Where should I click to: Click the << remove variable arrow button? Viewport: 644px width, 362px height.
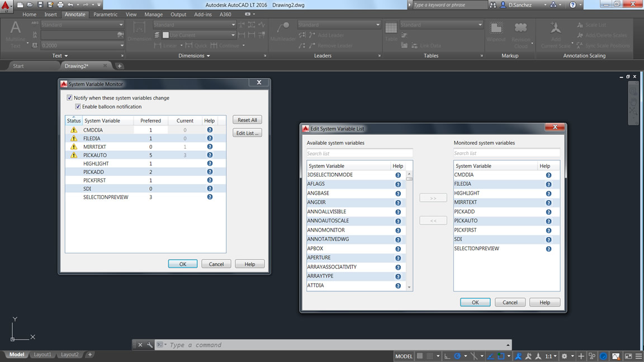pos(433,221)
